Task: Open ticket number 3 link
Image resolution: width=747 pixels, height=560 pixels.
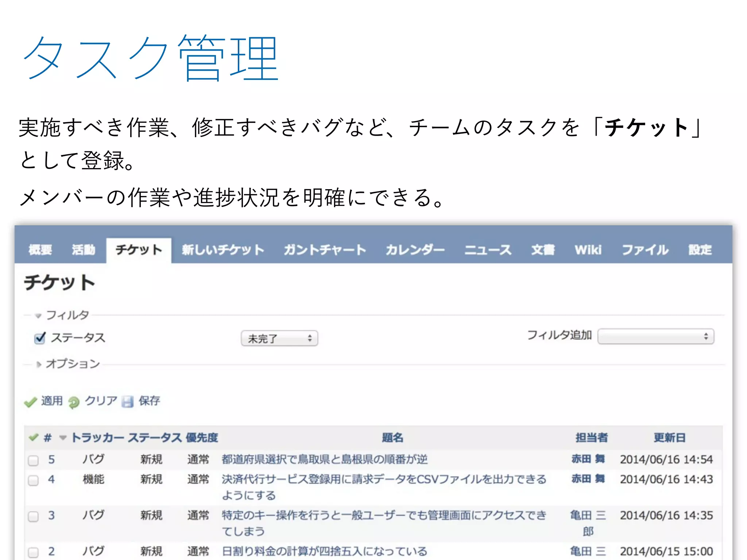Action: [x=51, y=515]
